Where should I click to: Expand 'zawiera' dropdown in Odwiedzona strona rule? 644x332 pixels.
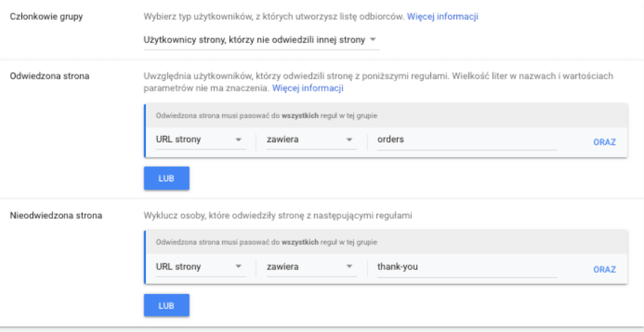tap(309, 139)
